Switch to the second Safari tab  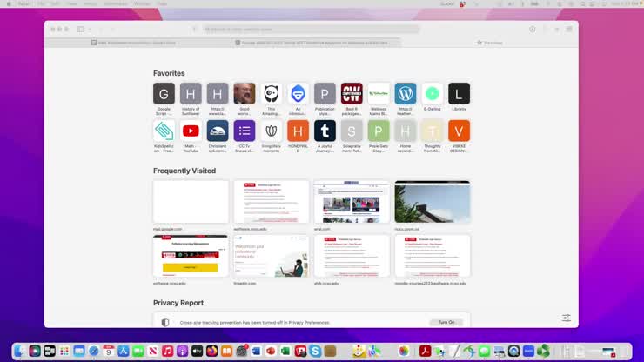click(312, 43)
